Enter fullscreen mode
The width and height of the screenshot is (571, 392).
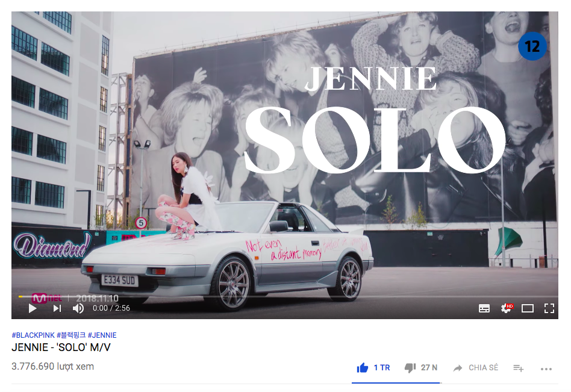(x=549, y=309)
